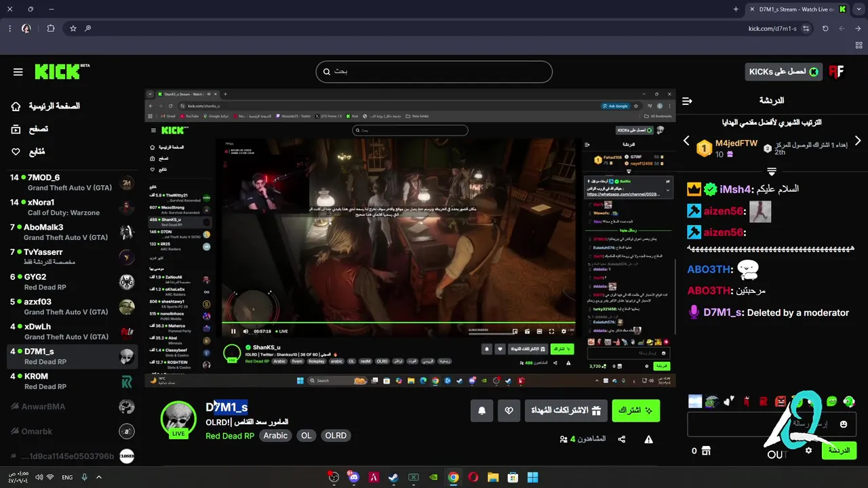Select the OL tag
868x488 pixels.
pyautogui.click(x=306, y=436)
